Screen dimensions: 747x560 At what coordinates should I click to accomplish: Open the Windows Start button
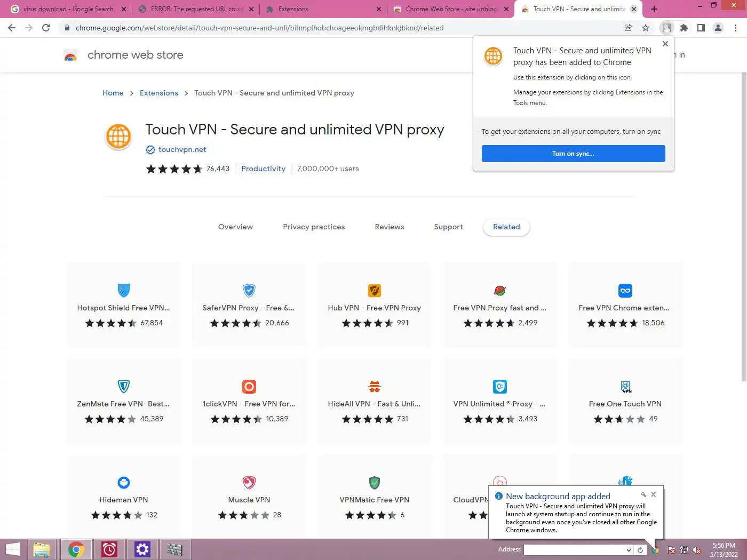(13, 549)
